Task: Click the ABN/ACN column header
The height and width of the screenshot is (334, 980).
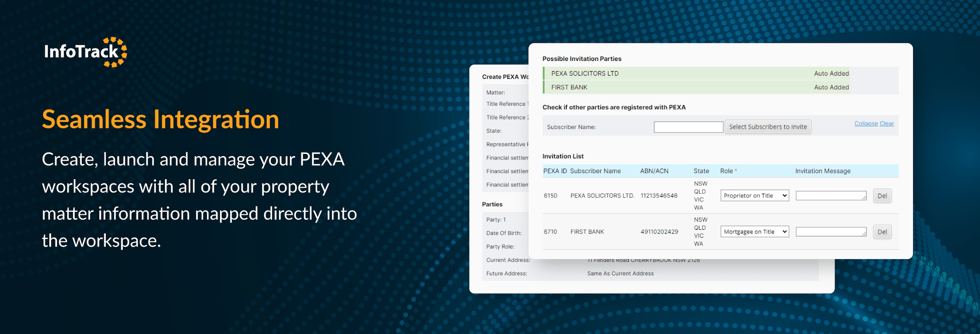Action: point(654,171)
